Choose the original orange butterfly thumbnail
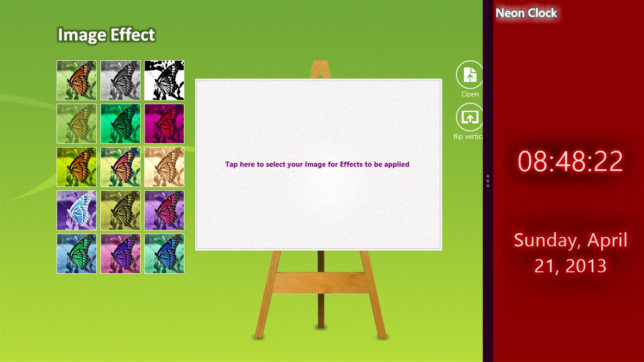 click(76, 80)
